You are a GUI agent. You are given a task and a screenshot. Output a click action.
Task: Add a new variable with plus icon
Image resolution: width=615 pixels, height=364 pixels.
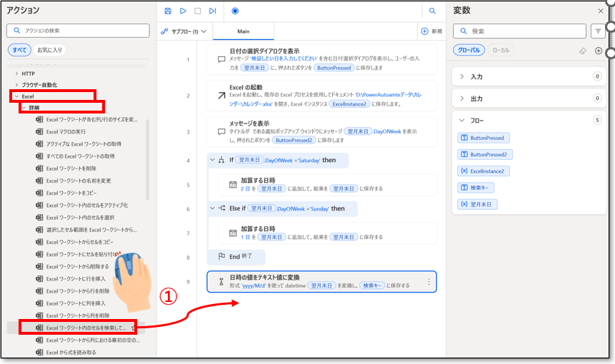599,51
